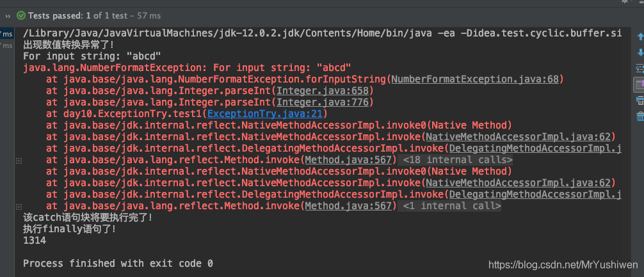
Task: Toggle the soft-wrap icon
Action: pos(640,68)
